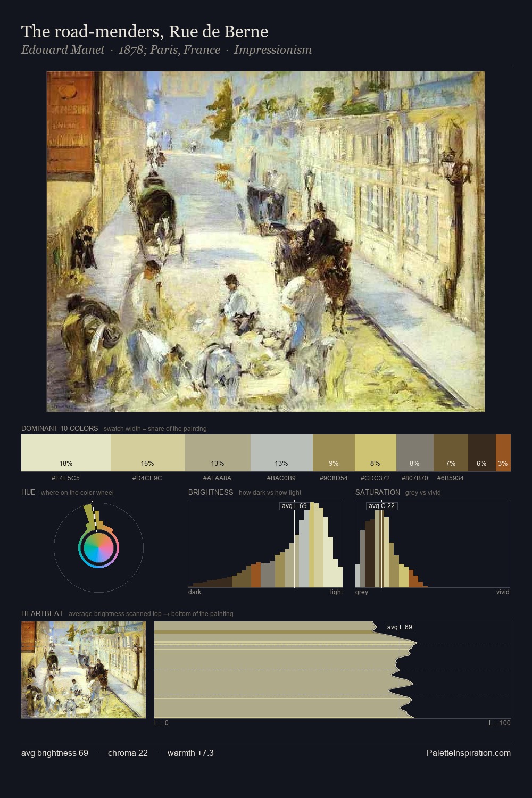Image resolution: width=532 pixels, height=798 pixels.
Task: Click the 'HEARTBEAT' section heading
Action: 42,613
